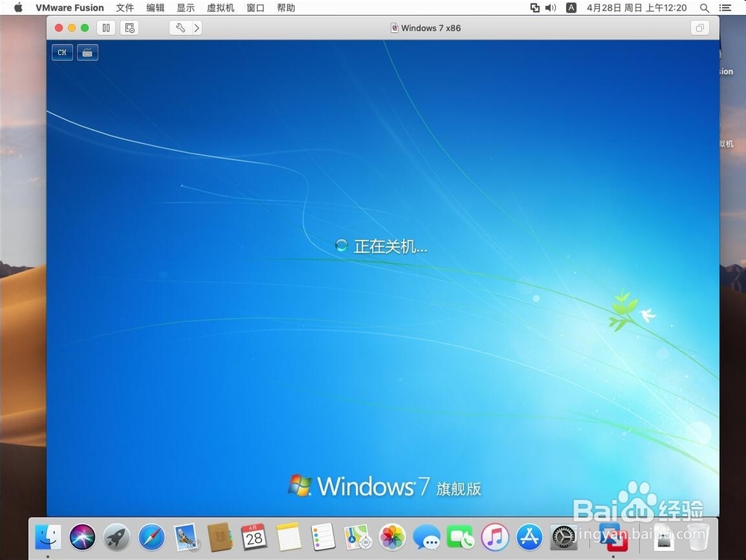This screenshot has width=746, height=560.
Task: Open Spotlight search from the menu bar
Action: click(x=704, y=8)
